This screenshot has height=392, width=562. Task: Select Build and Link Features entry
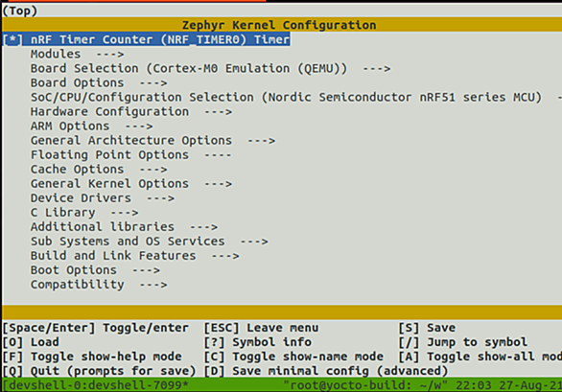135,256
